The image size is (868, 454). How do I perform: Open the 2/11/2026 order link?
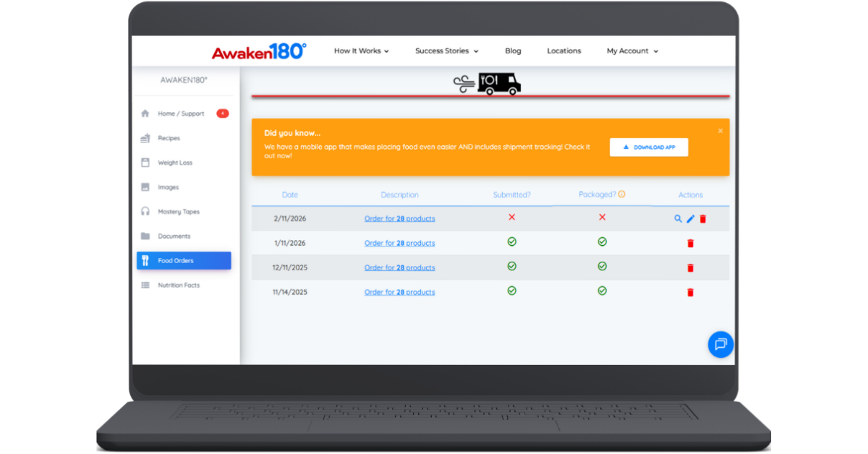(x=400, y=219)
